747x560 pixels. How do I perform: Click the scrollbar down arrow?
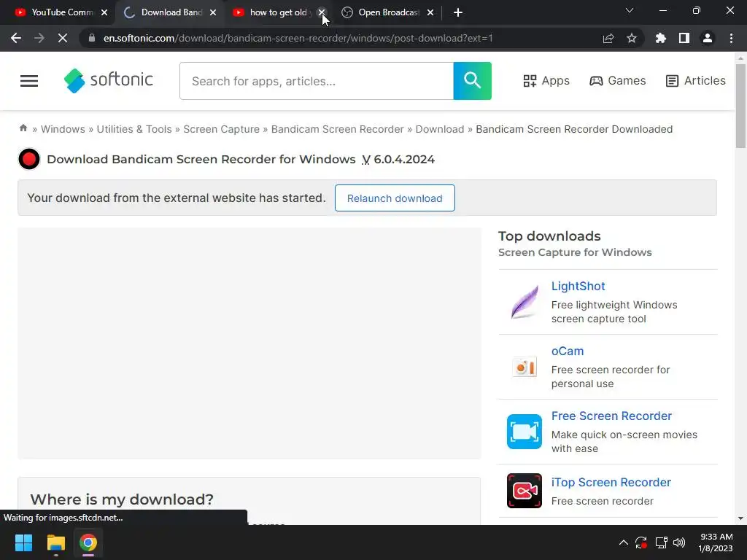(x=740, y=518)
